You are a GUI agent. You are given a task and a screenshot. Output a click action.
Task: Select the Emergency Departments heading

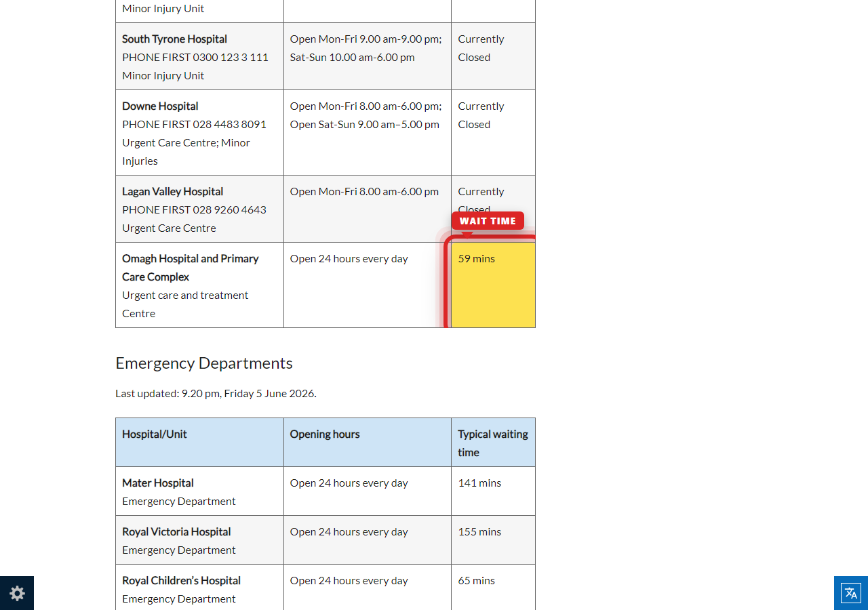[x=204, y=363]
